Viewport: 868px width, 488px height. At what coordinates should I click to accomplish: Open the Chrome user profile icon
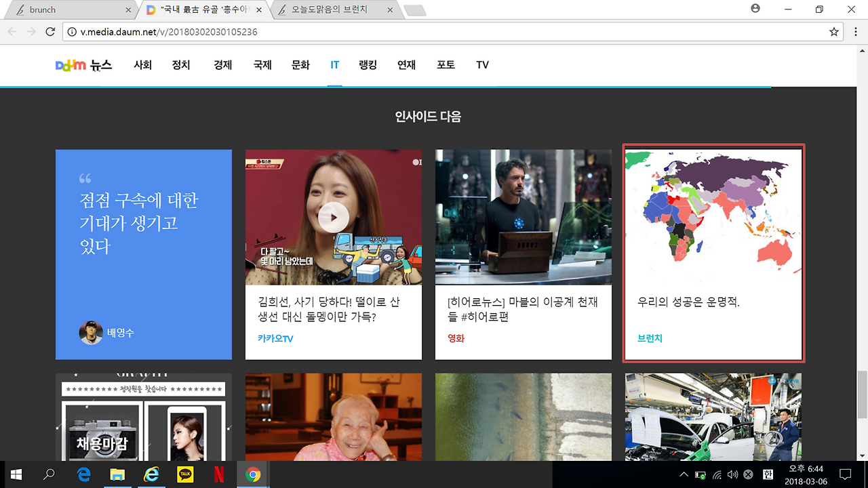pos(755,9)
